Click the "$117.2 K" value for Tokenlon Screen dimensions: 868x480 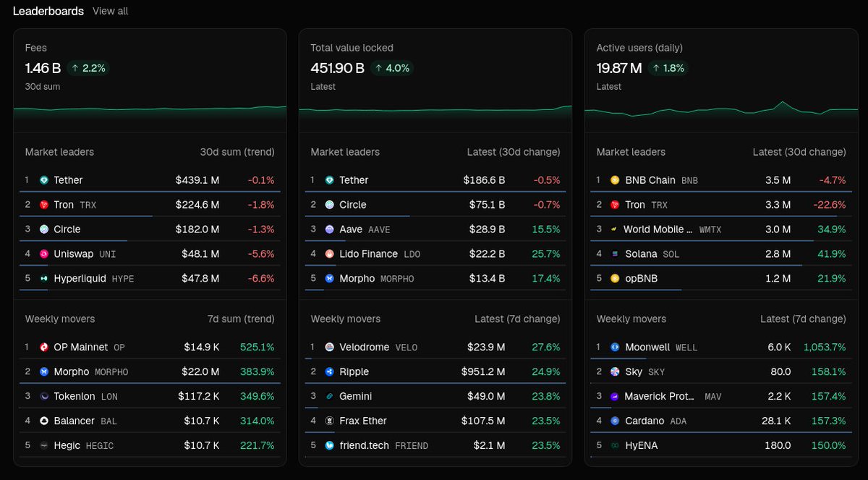pyautogui.click(x=199, y=397)
